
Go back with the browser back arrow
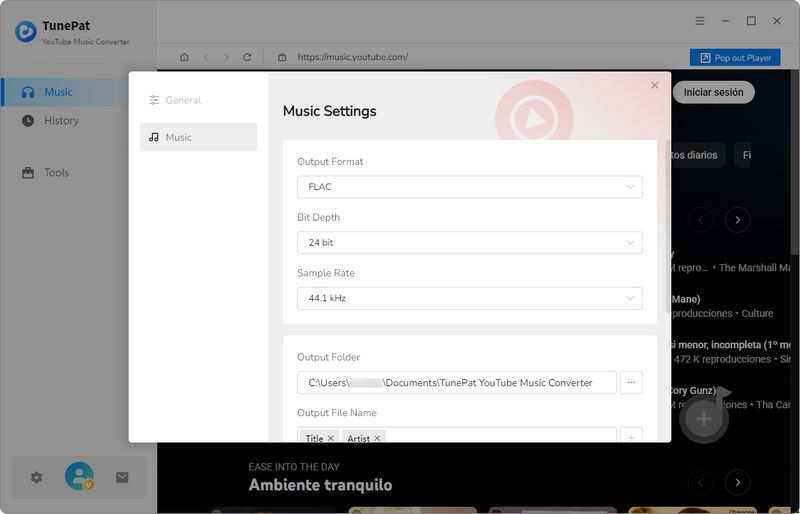206,57
